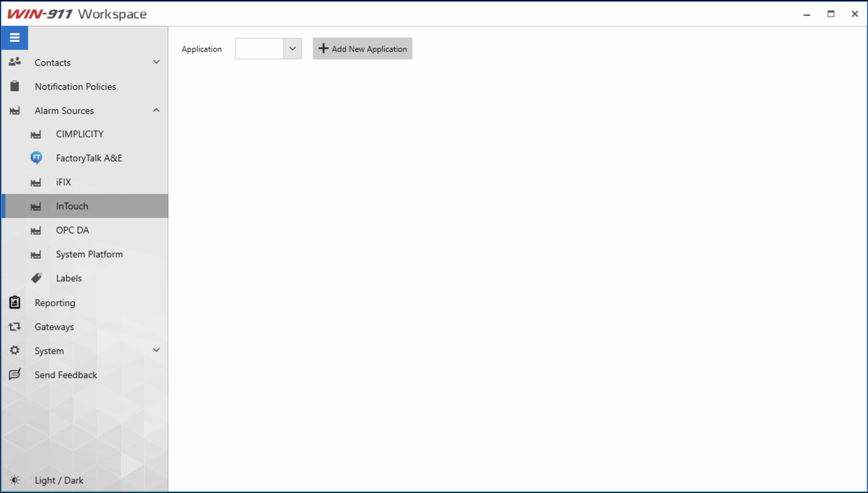
Task: Toggle the hamburger menu button
Action: [15, 38]
